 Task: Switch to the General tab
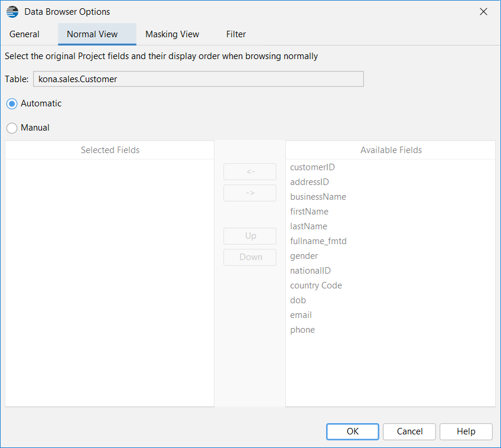click(24, 34)
